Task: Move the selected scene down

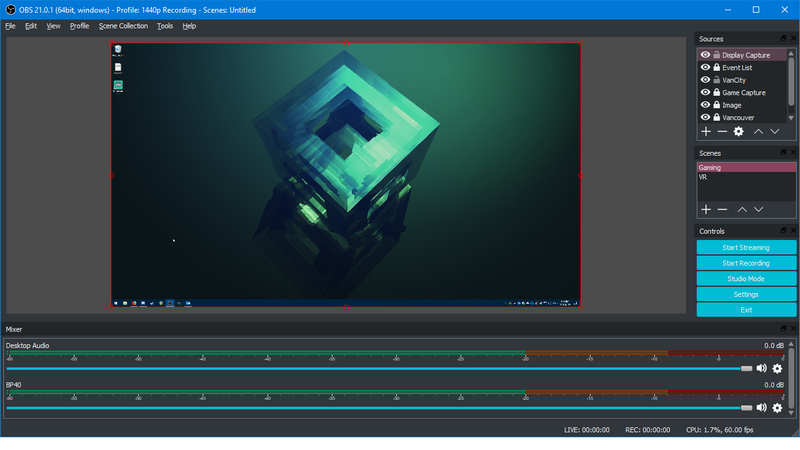Action: point(759,209)
